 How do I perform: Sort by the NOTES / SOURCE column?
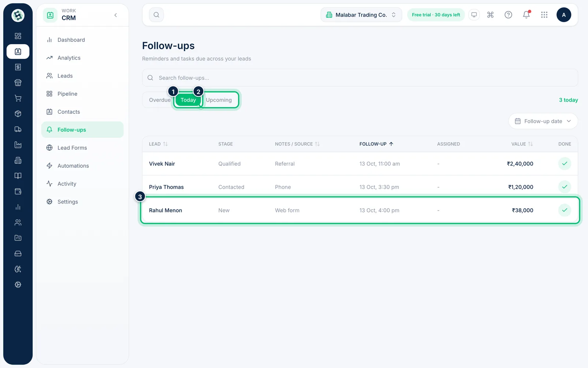point(297,144)
